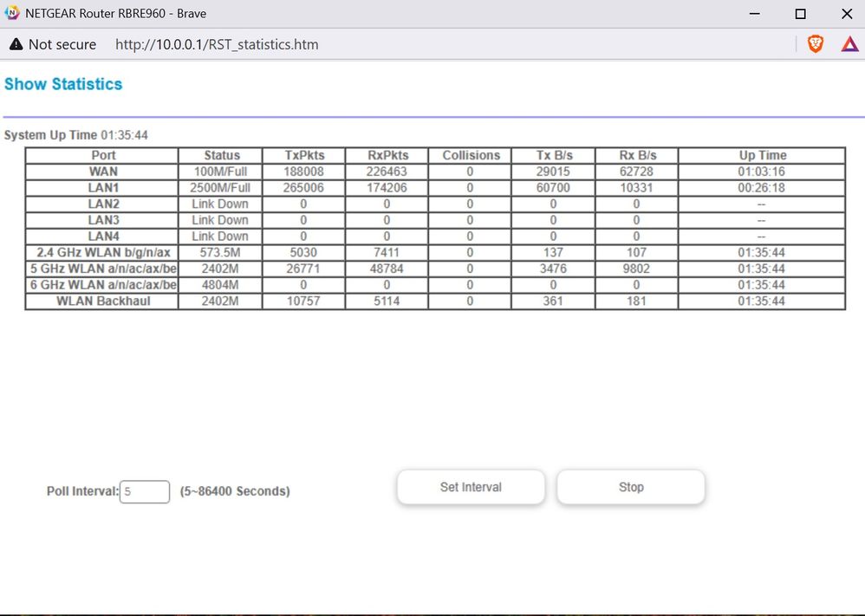Click the 2.4 GHz TxPkts value 5030
Image resolution: width=865 pixels, height=616 pixels.
coord(303,253)
